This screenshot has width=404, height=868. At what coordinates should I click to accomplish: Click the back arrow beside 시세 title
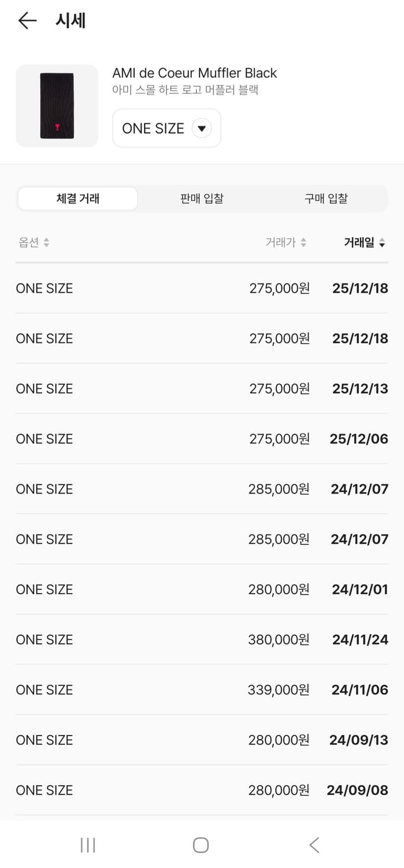27,20
